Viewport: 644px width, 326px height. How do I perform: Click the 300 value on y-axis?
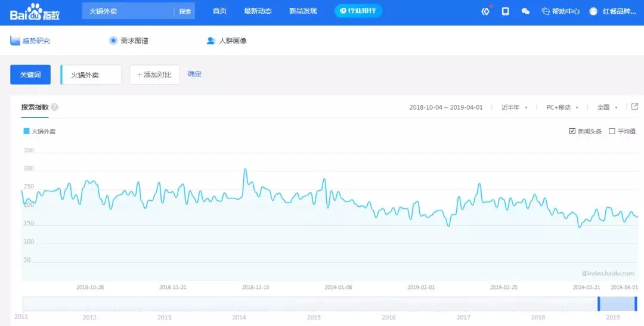pos(29,169)
